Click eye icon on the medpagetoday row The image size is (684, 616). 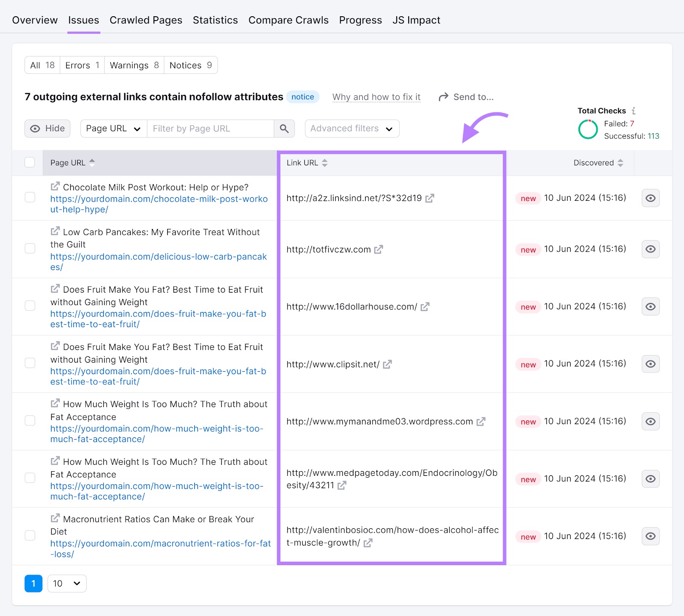[x=650, y=479]
